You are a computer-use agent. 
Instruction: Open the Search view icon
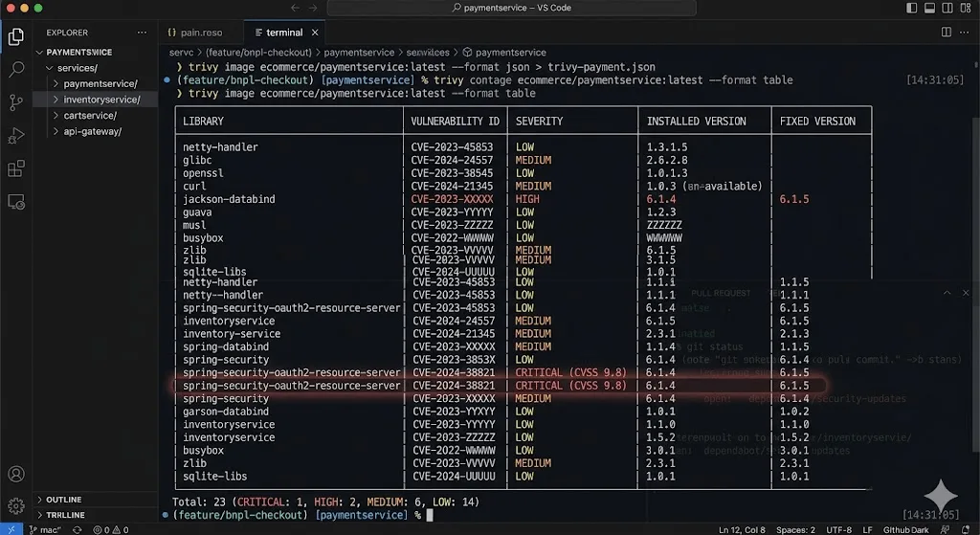tap(16, 69)
